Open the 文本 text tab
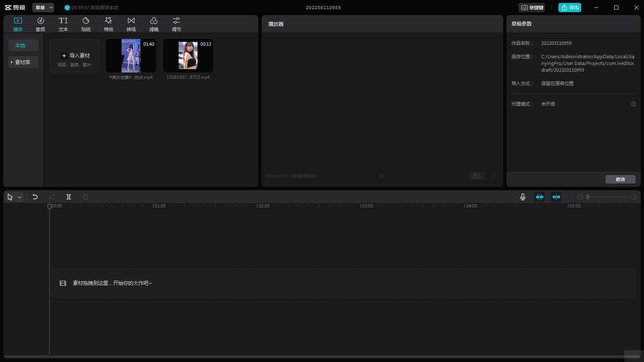 [63, 24]
